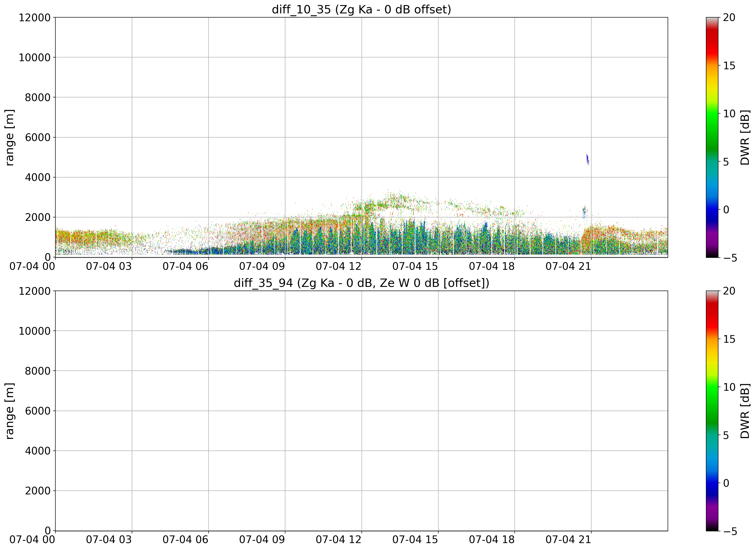The height and width of the screenshot is (550, 756).
Task: Click the top plot 10000 y-axis tick
Action: pos(35,57)
